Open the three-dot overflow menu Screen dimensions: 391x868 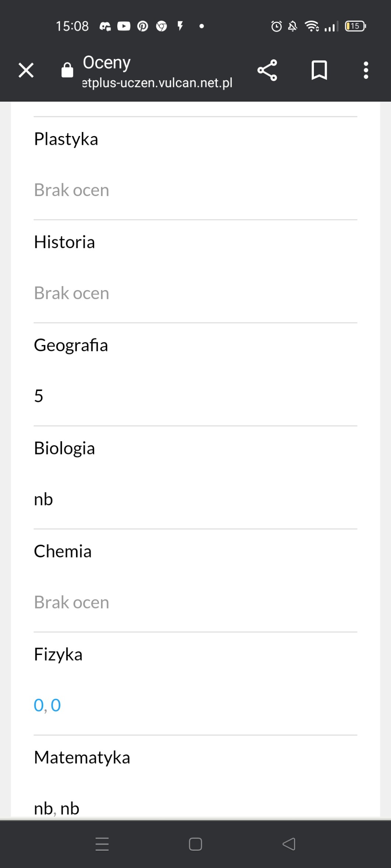(366, 70)
